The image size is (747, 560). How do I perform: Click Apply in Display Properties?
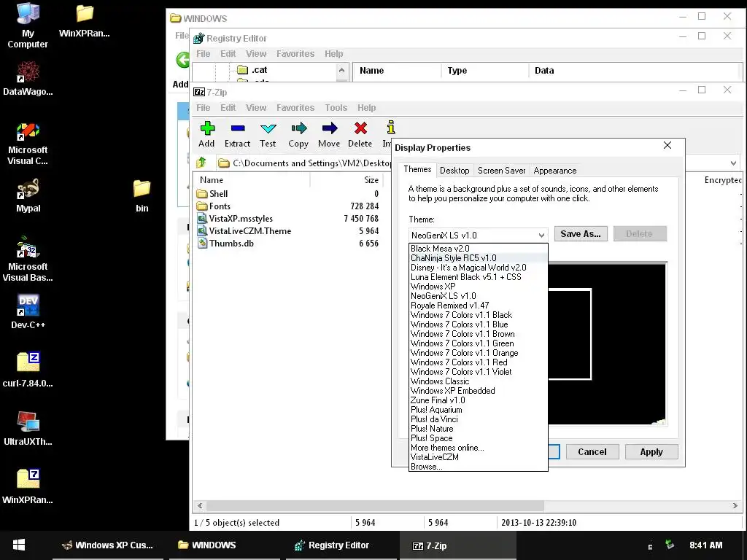point(651,451)
